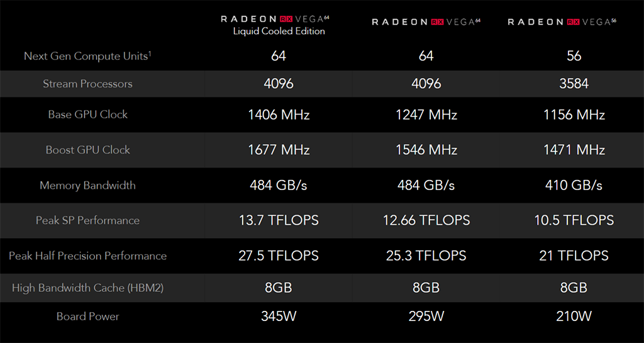The image size is (644, 343).
Task: Select the 21 TFLOPS half precision value
Action: pyautogui.click(x=574, y=256)
